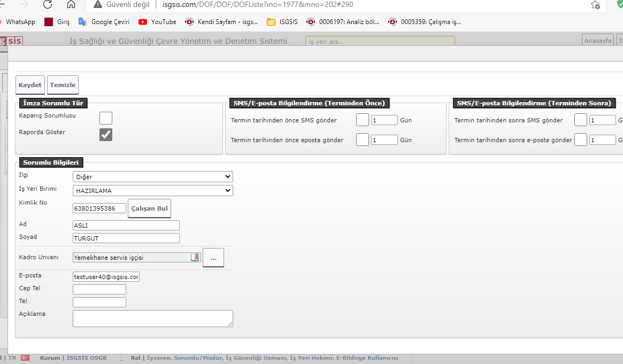Screen dimensions: 623x364
Task: Open the YouTube bookmark
Action: 158,22
